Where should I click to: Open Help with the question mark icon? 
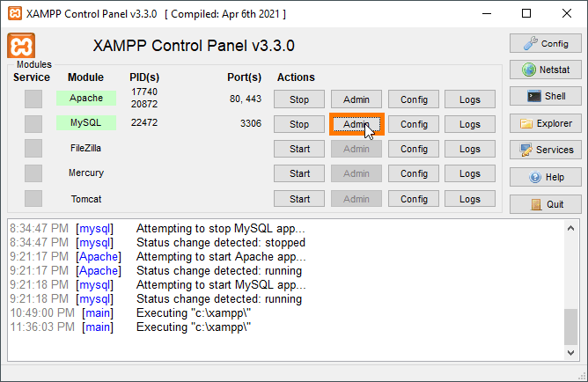point(545,177)
